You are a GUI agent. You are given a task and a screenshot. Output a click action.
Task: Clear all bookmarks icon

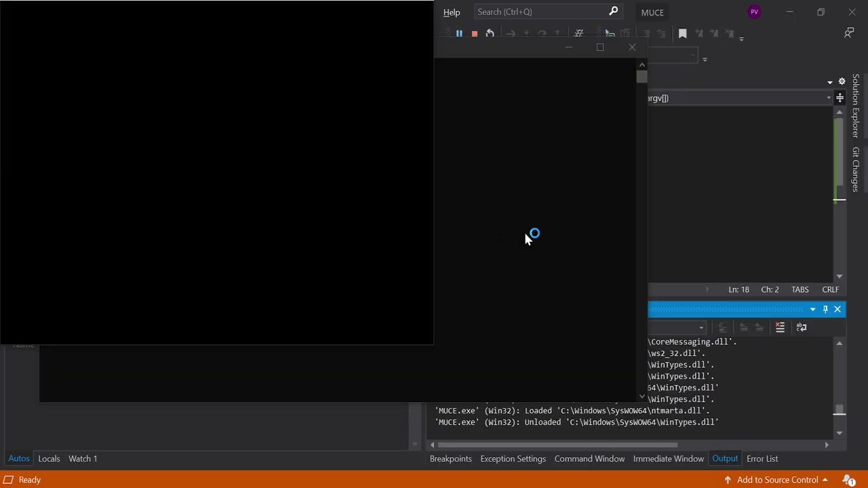coord(730,33)
